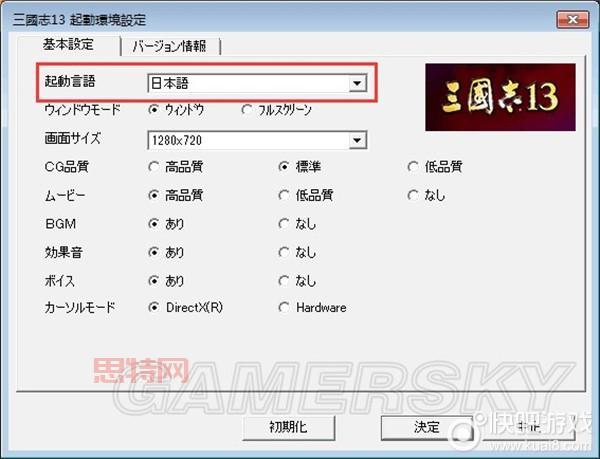Click the CG品質 label text

point(67,167)
